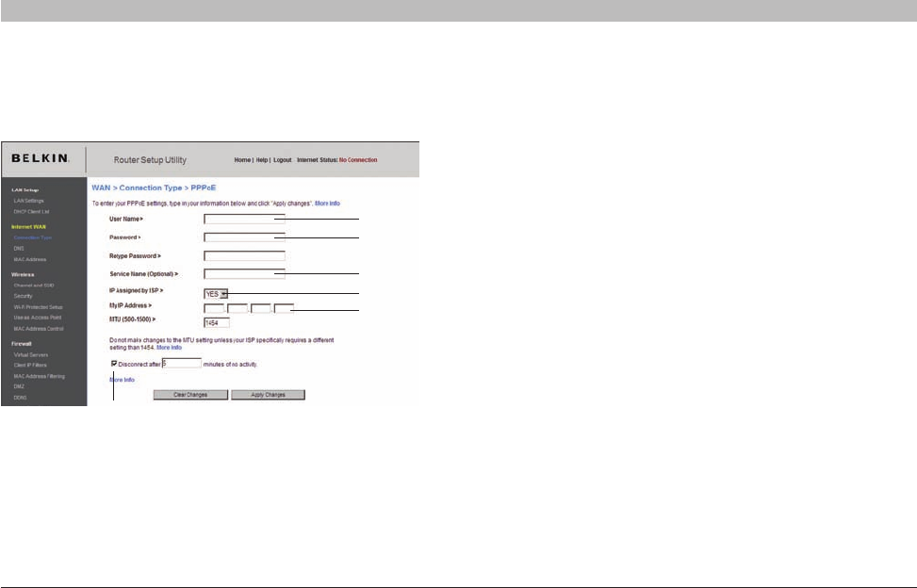Open the IP Assigned by ISP dropdown
Image resolution: width=917 pixels, height=588 pixels.
[216, 294]
